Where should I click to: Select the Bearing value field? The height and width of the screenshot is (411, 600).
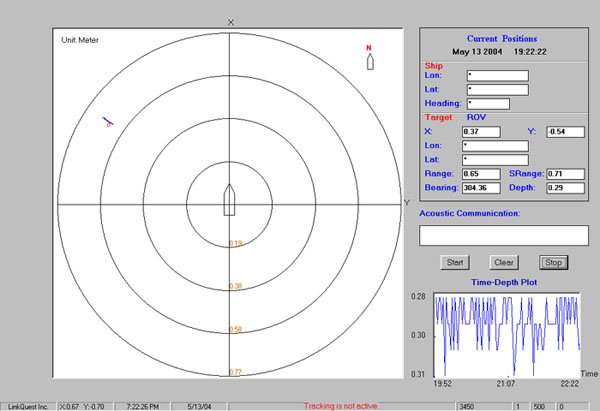482,188
